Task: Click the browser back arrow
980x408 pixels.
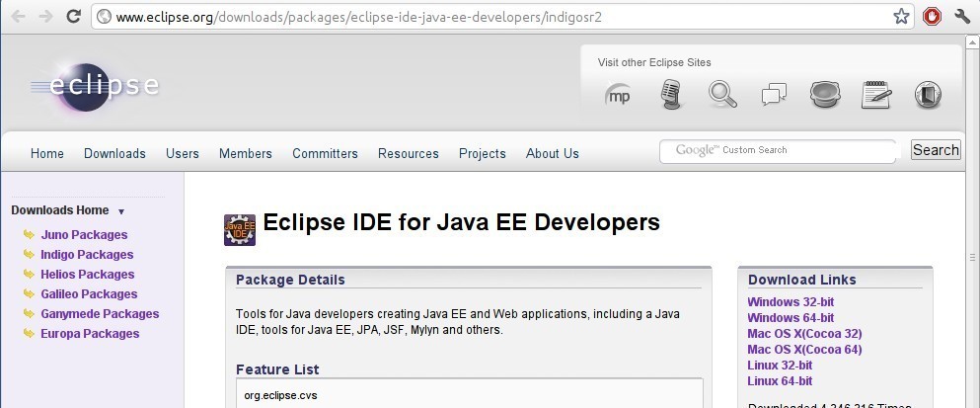Action: 18,16
